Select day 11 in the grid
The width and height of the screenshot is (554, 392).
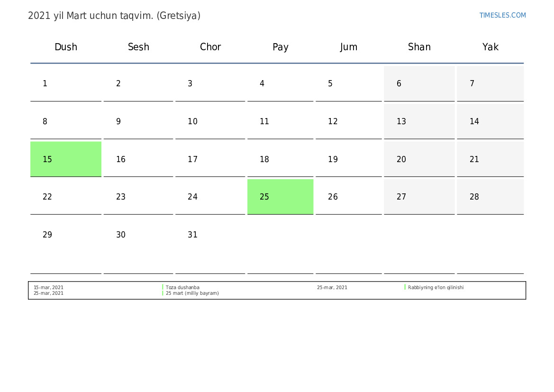pos(280,122)
